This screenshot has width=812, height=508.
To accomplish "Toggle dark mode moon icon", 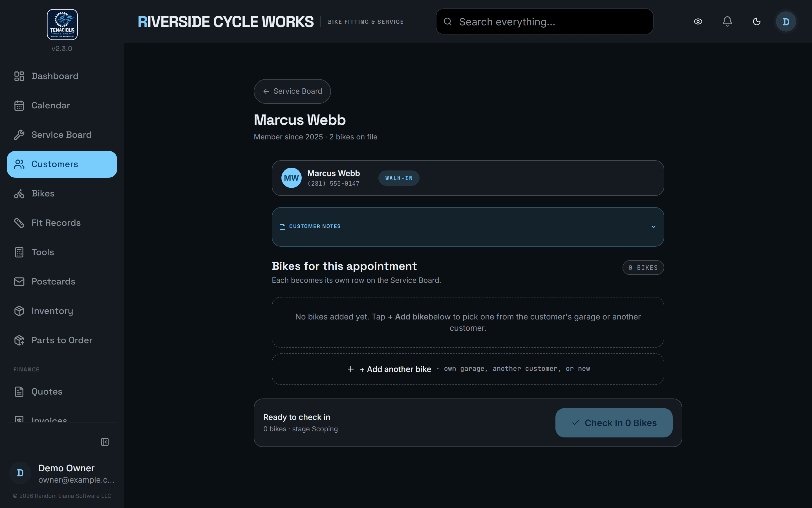I will (x=757, y=21).
